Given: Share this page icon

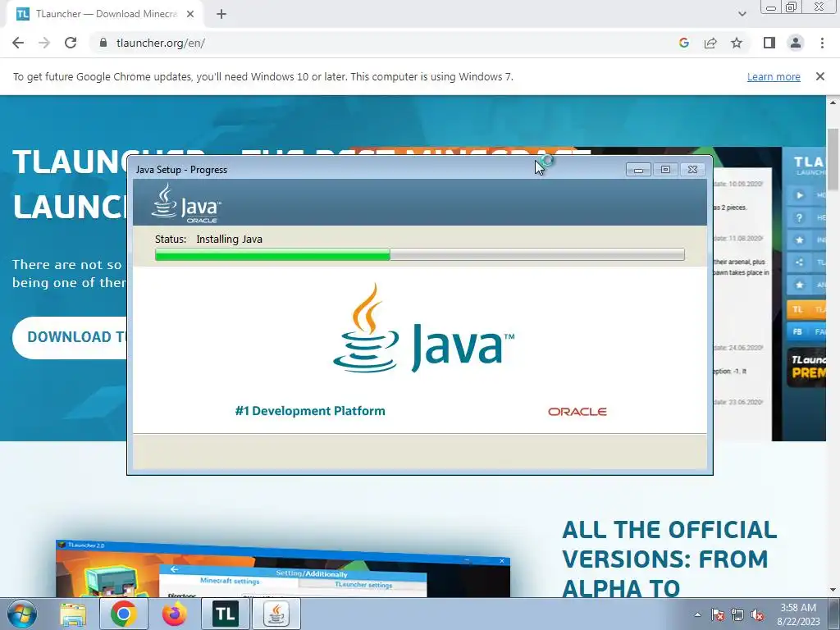Looking at the screenshot, I should click(x=710, y=43).
